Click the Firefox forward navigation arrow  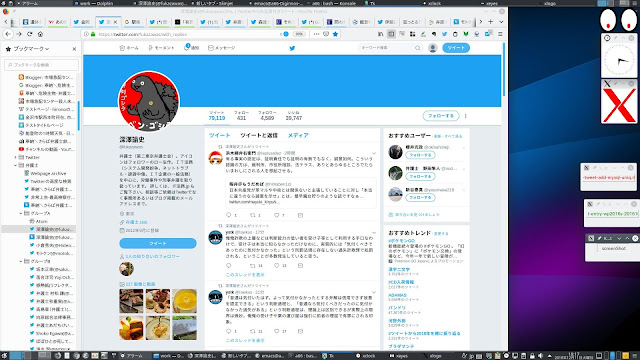tap(19, 34)
